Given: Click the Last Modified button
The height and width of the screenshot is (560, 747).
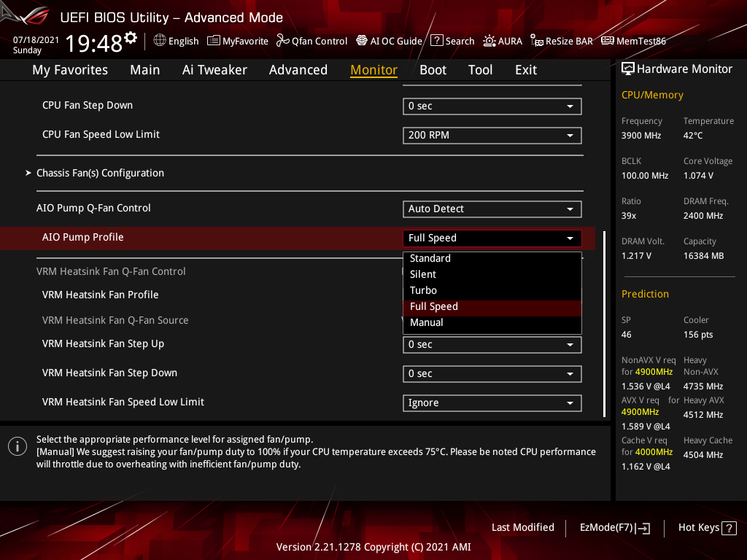Looking at the screenshot, I should point(522,527).
